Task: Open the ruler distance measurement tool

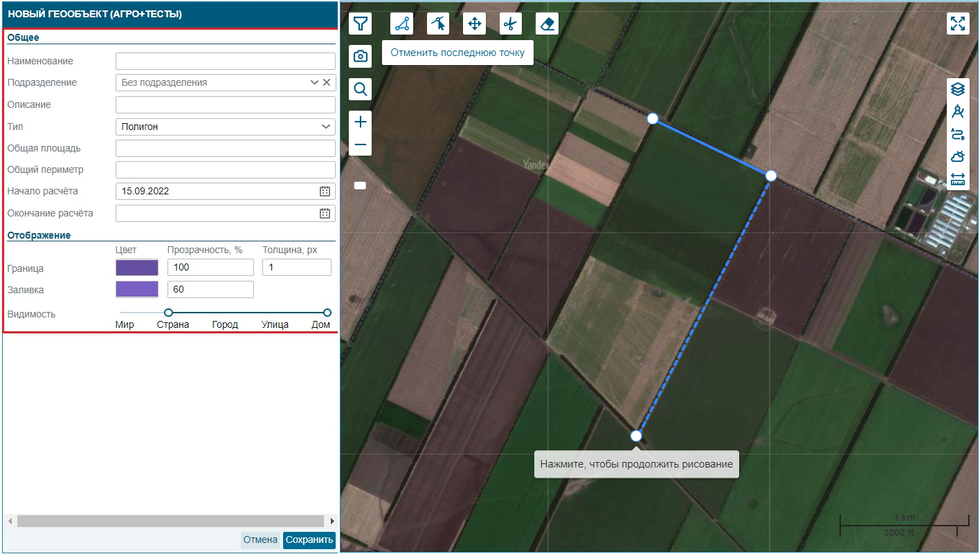Action: pos(958,179)
